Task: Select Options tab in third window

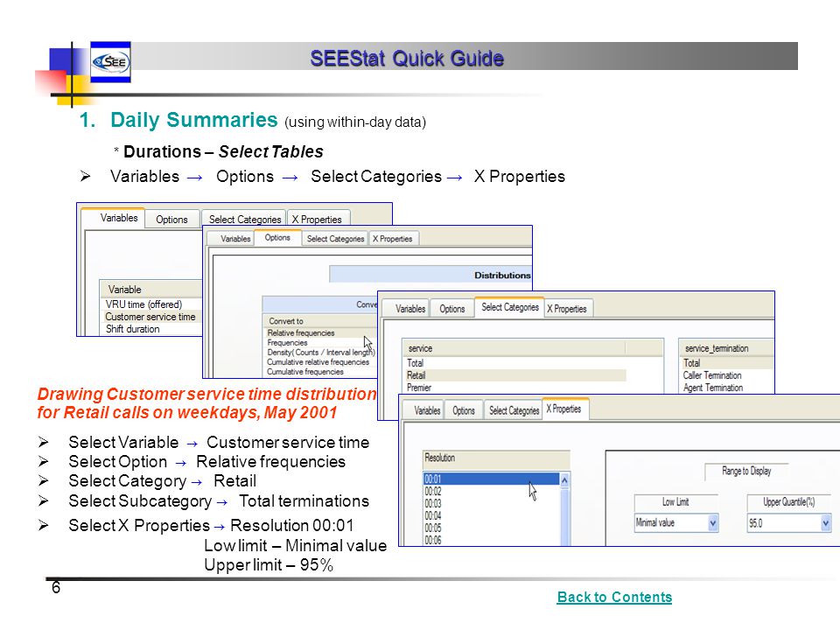Action: [452, 309]
